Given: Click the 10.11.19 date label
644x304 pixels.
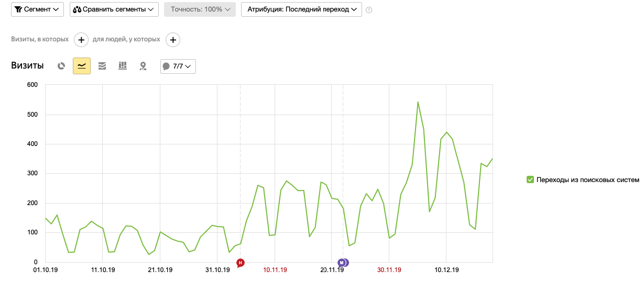Looking at the screenshot, I should [x=275, y=270].
